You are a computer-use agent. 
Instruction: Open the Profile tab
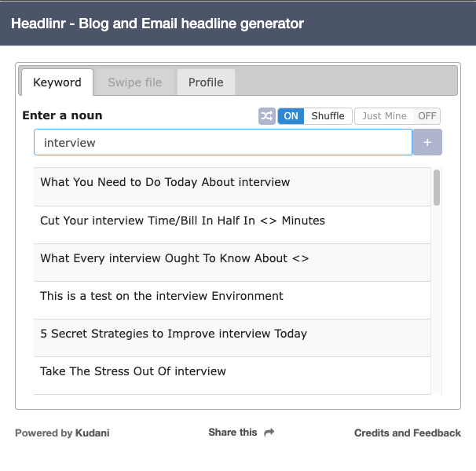pos(206,82)
